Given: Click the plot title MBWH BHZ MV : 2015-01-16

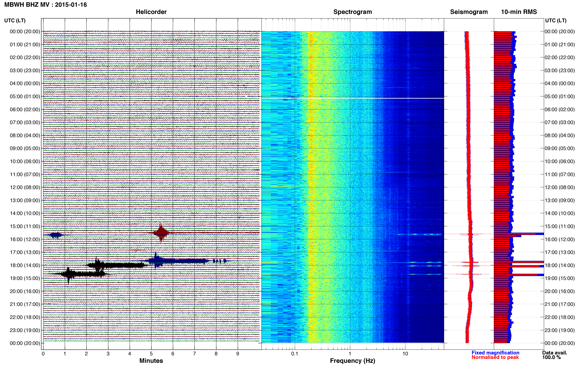Looking at the screenshot, I should (45, 5).
